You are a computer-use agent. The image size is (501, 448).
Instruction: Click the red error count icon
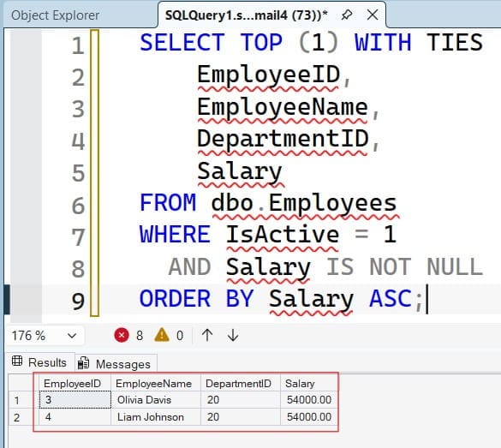pyautogui.click(x=122, y=335)
